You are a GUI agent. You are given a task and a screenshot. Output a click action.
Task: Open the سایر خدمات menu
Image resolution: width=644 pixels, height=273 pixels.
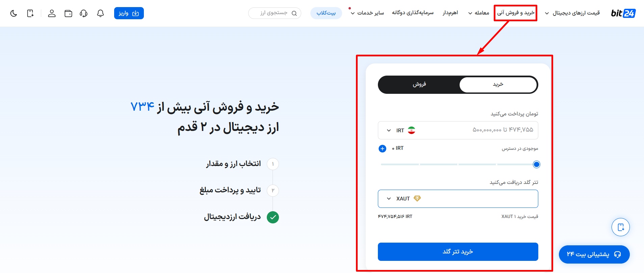click(x=367, y=13)
